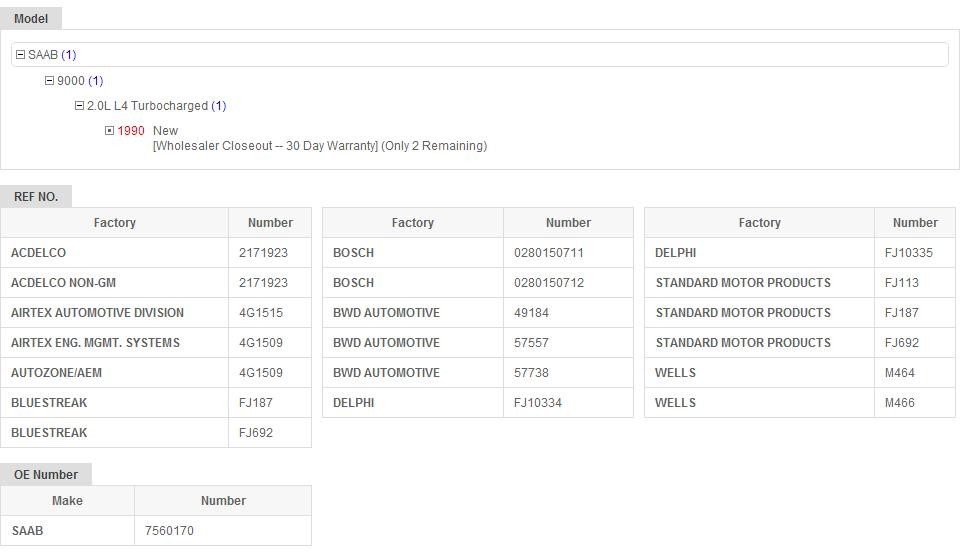Click SAAB OE number 7560170

coord(169,531)
